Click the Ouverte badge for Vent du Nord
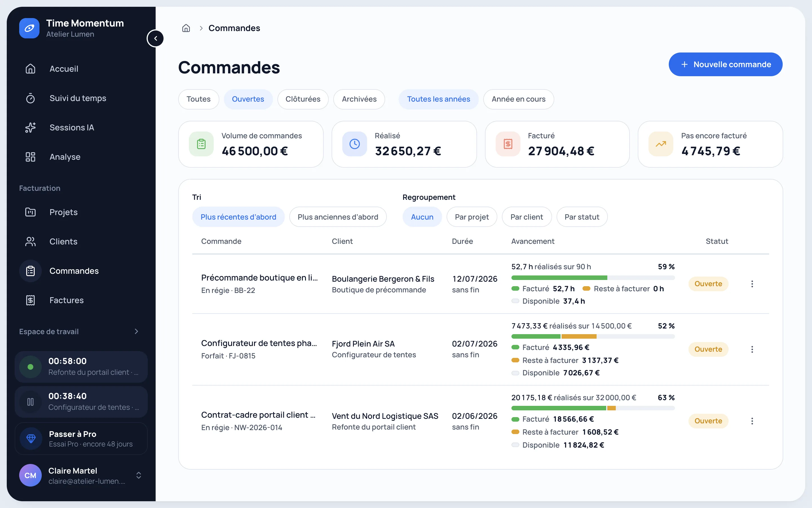 click(x=708, y=421)
